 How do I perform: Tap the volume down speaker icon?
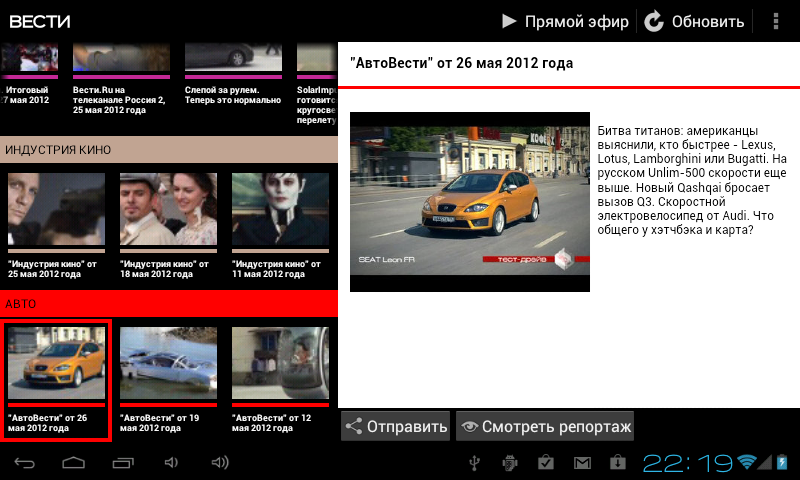pyautogui.click(x=171, y=462)
